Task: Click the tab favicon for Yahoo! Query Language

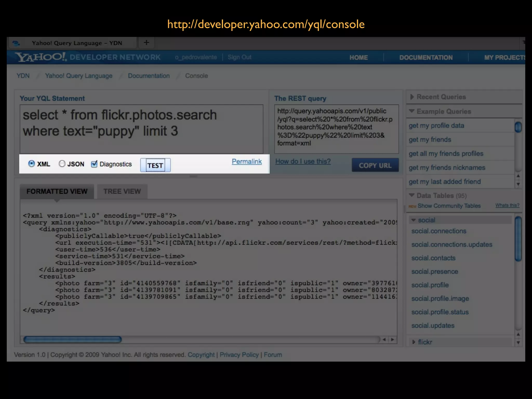Action: pyautogui.click(x=16, y=43)
